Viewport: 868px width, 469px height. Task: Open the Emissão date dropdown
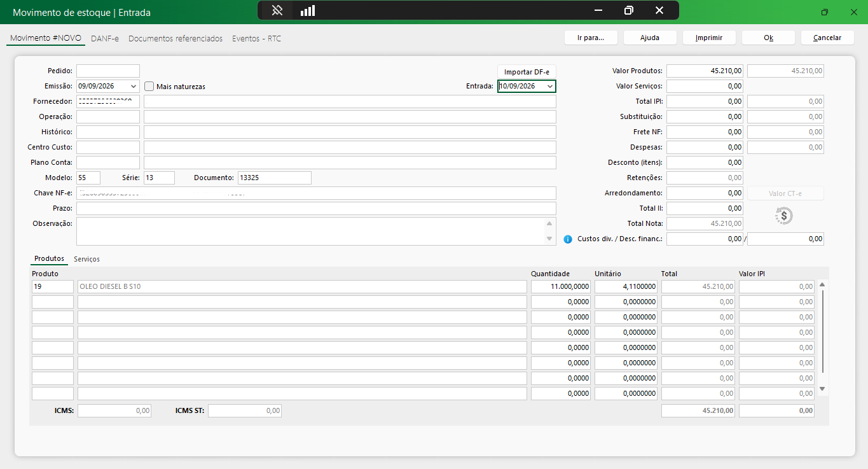(x=133, y=87)
